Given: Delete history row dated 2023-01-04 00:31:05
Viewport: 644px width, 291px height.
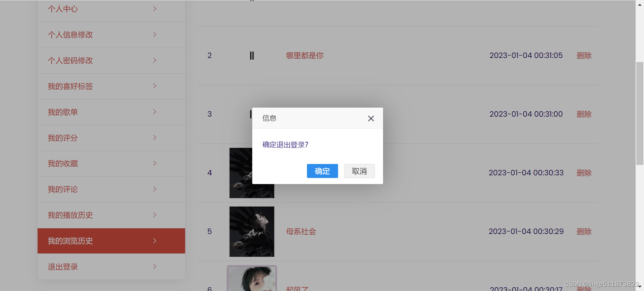Looking at the screenshot, I should click(x=584, y=56).
